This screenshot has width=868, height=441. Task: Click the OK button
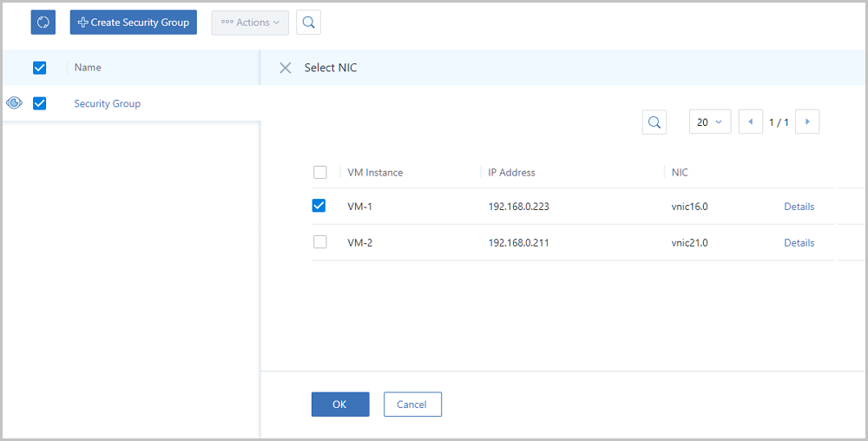340,404
